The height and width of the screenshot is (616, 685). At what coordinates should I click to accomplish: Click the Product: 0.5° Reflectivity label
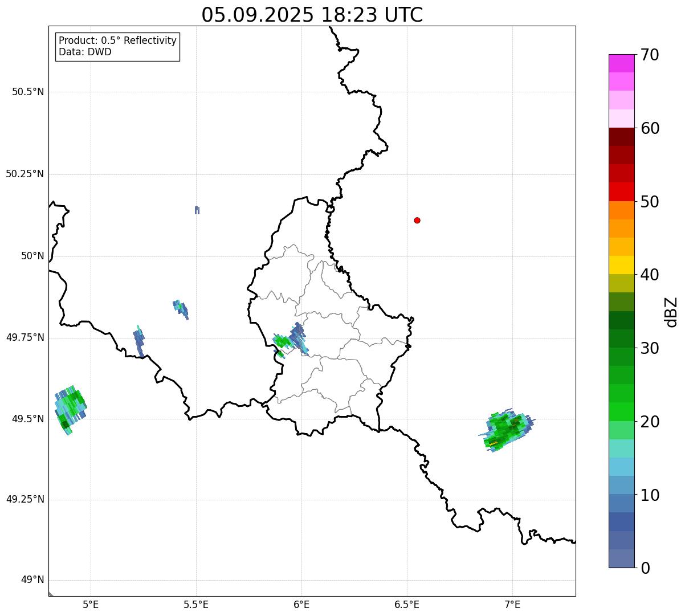pyautogui.click(x=118, y=40)
